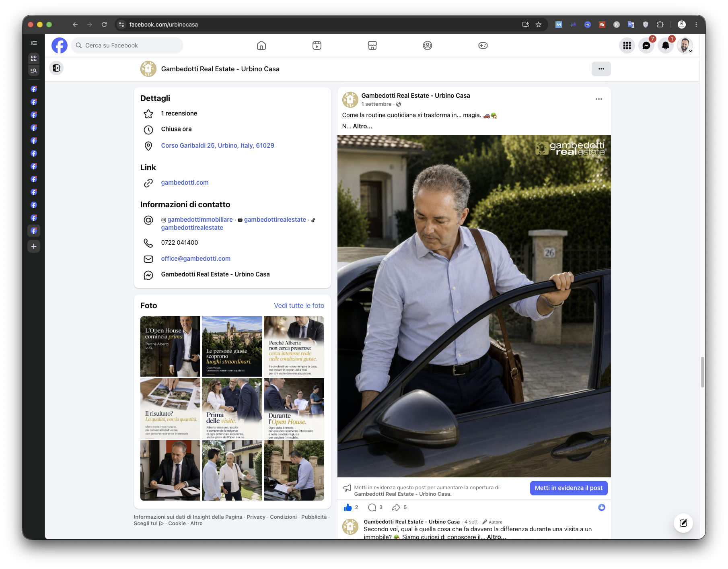Collapse the left browser sidebar
This screenshot has width=728, height=569.
(34, 43)
